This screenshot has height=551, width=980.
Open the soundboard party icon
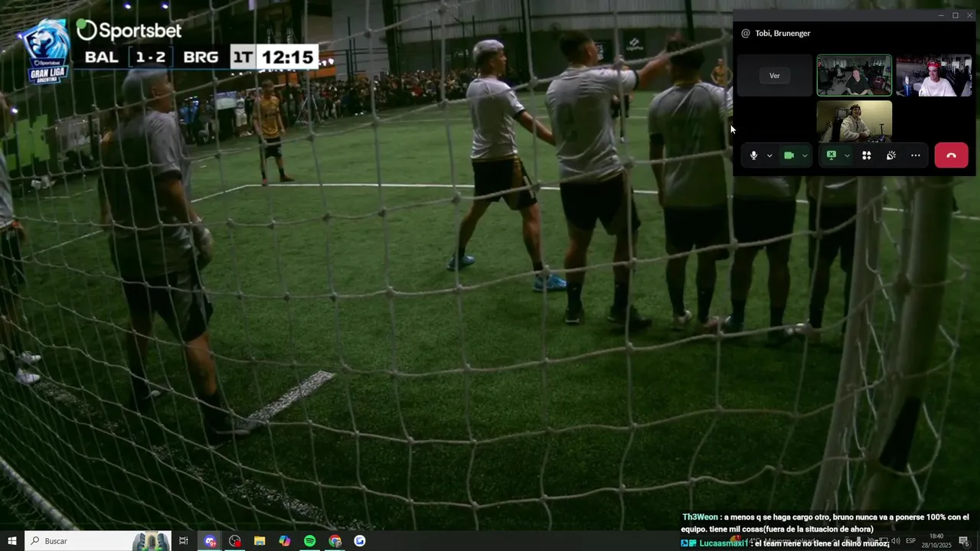click(x=891, y=155)
